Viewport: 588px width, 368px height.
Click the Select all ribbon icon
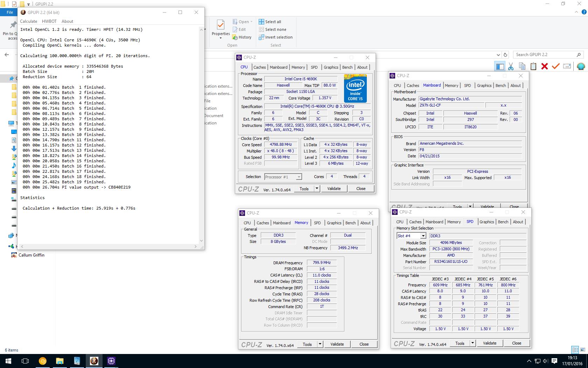click(x=261, y=22)
